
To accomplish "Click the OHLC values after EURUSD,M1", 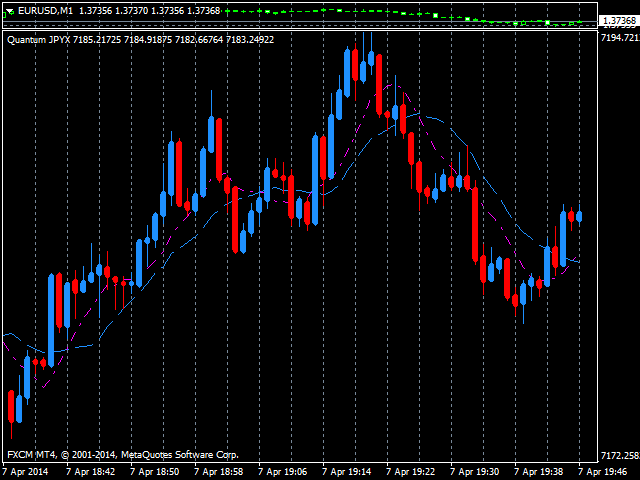I will tap(150, 10).
